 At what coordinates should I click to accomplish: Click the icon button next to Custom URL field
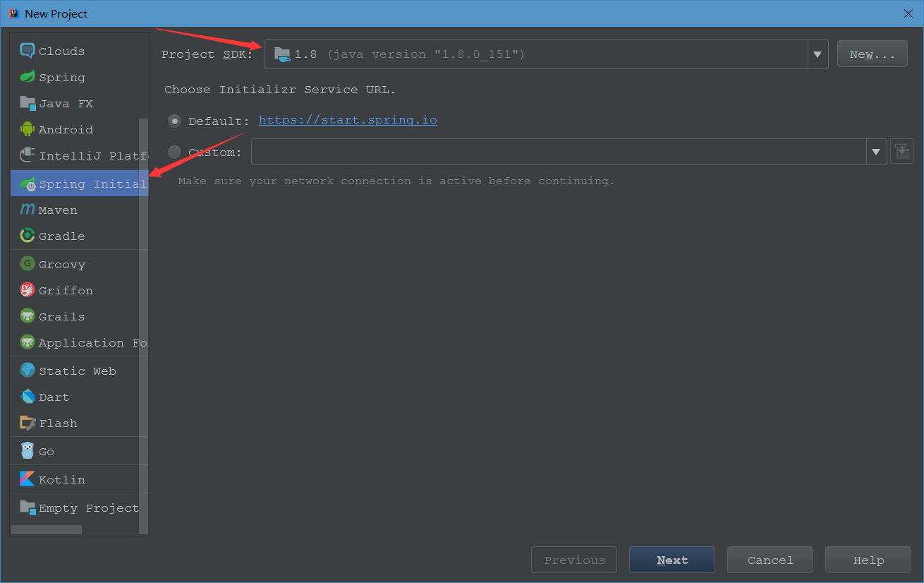click(902, 151)
